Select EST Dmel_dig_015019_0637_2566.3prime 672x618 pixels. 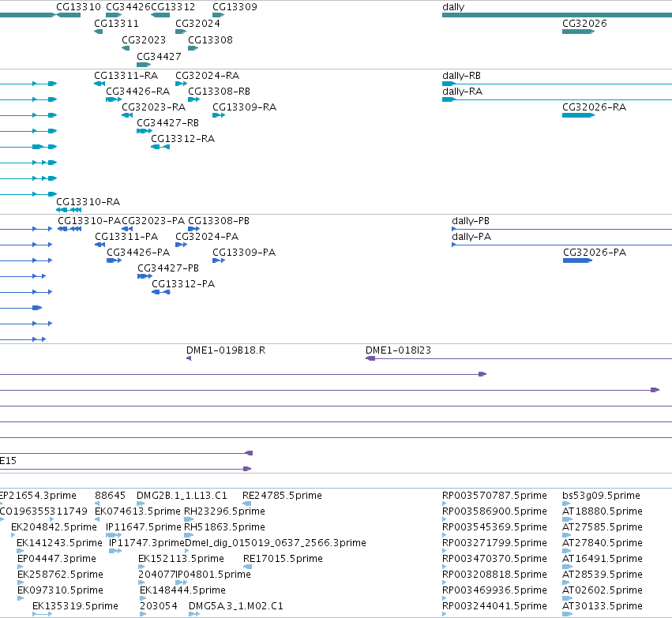(275, 543)
